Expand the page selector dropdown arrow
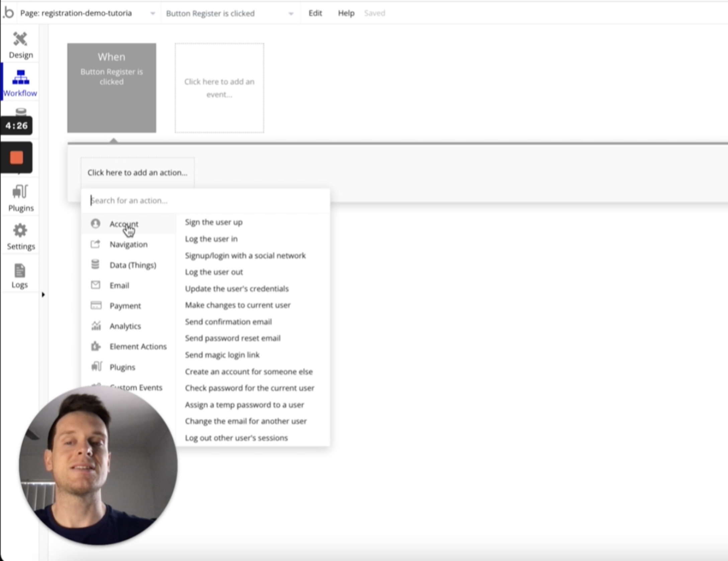Screen dimensions: 728x561 coord(153,13)
